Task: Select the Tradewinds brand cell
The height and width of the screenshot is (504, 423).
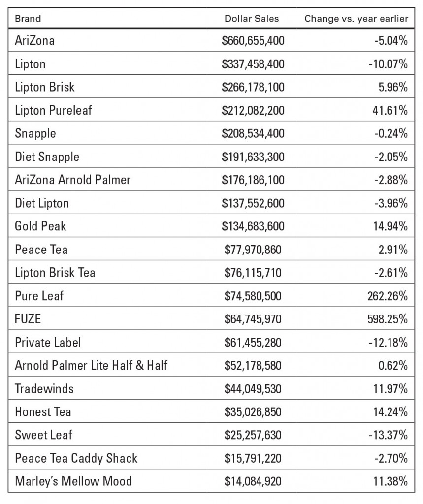Action: [x=44, y=389]
